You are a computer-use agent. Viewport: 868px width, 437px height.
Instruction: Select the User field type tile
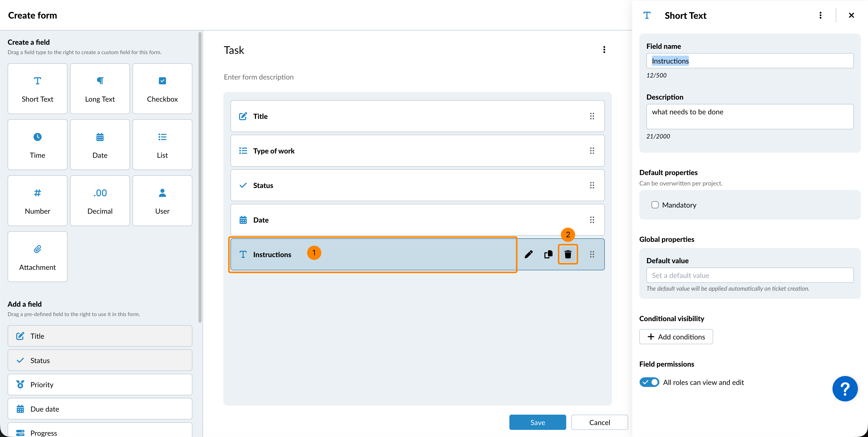162,201
